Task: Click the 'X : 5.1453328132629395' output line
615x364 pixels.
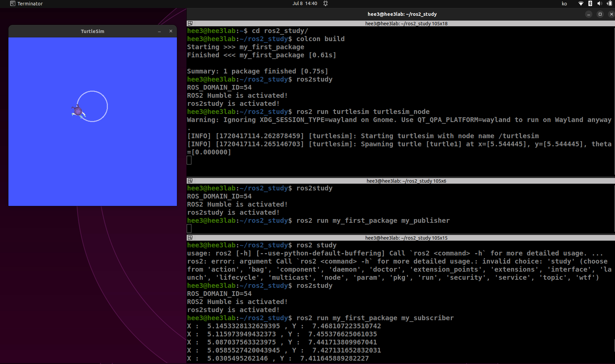Action: coord(284,326)
